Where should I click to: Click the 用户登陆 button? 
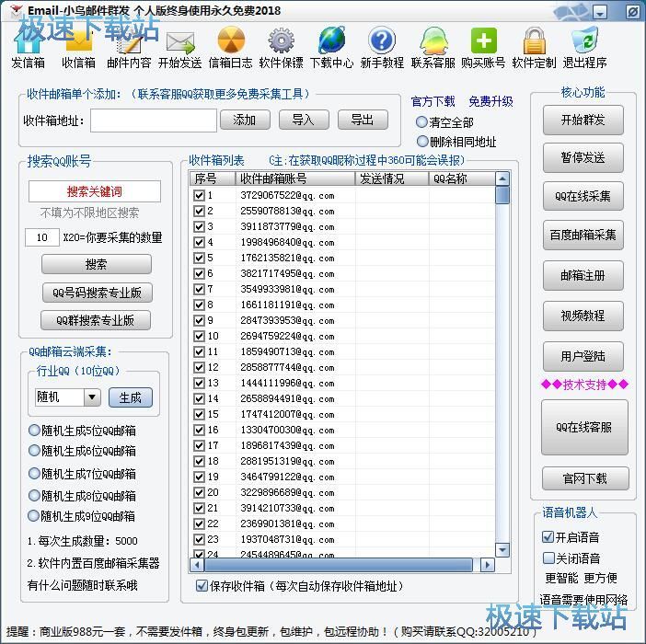[583, 356]
